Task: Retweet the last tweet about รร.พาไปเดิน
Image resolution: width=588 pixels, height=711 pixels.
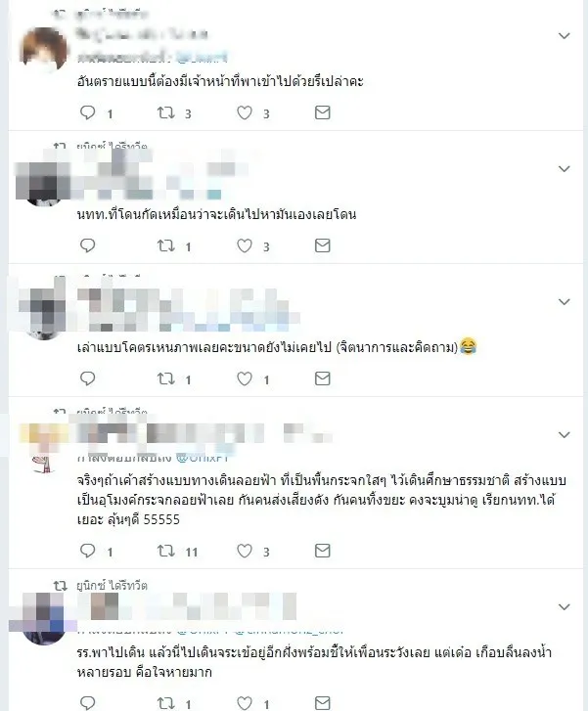Action: pyautogui.click(x=165, y=703)
